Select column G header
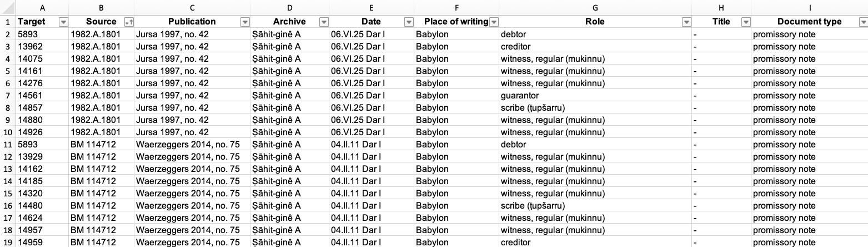Screen dimensions: 868x247 coord(595,8)
